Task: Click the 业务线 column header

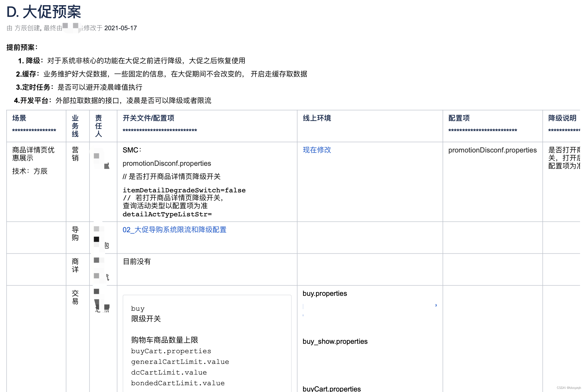Action: coord(75,126)
